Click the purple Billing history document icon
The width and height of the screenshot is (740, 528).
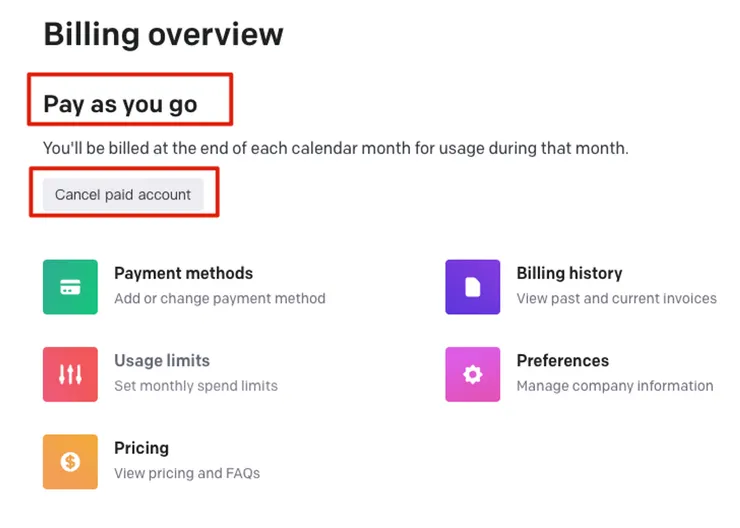tap(472, 287)
